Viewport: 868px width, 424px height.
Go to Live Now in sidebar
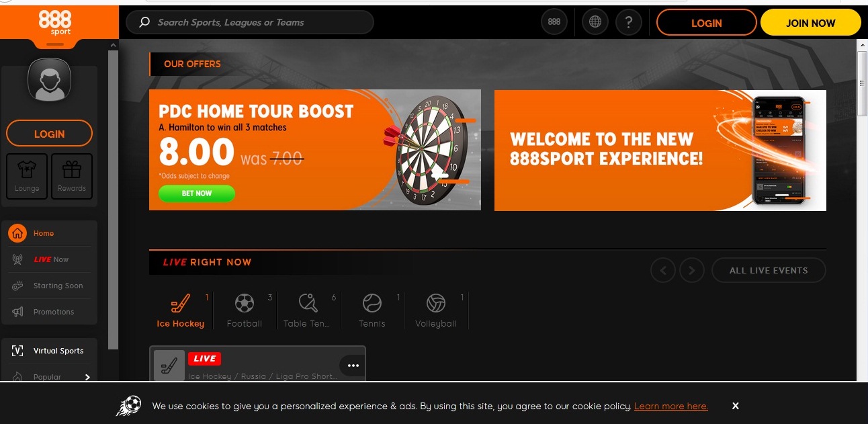coord(50,259)
